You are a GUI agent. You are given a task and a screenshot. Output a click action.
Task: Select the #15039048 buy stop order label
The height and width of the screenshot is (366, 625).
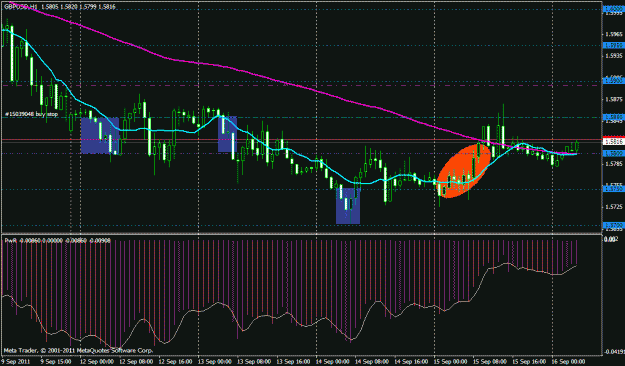tap(31, 114)
